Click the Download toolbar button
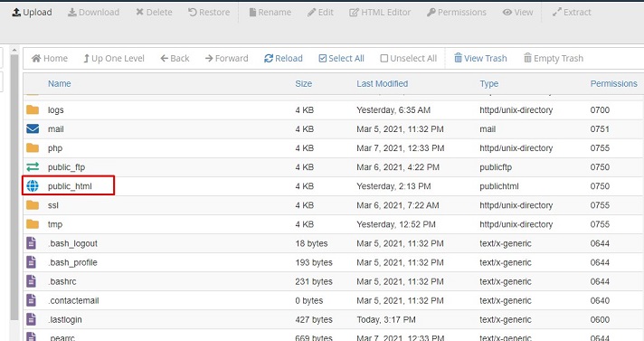The height and width of the screenshot is (341, 644). tap(94, 13)
